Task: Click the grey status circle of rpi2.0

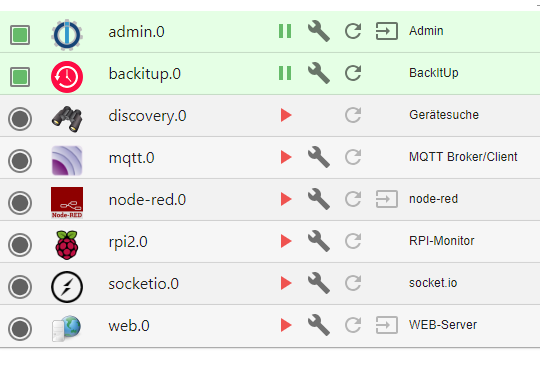Action: (x=20, y=245)
